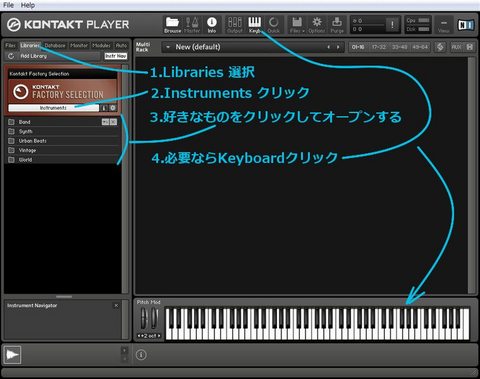Toggle the Instr Nav button
Viewport: 480px width, 379px height.
[116, 56]
